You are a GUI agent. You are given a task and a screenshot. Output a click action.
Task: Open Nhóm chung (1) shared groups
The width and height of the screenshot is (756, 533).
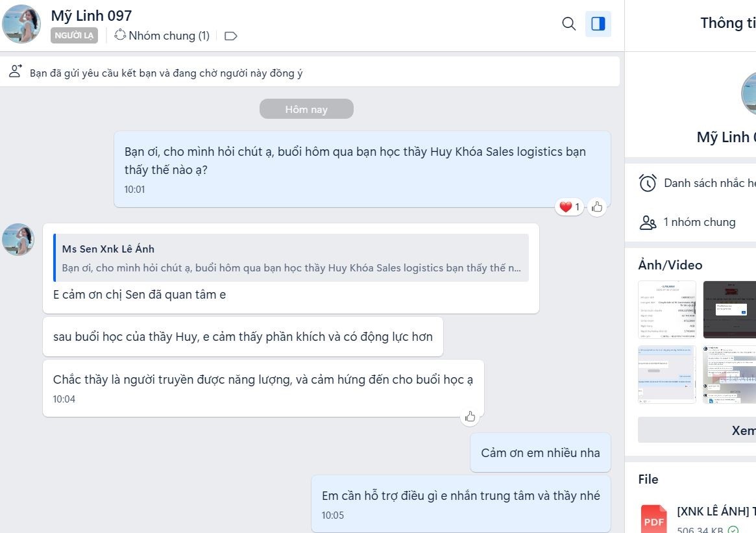(x=162, y=36)
